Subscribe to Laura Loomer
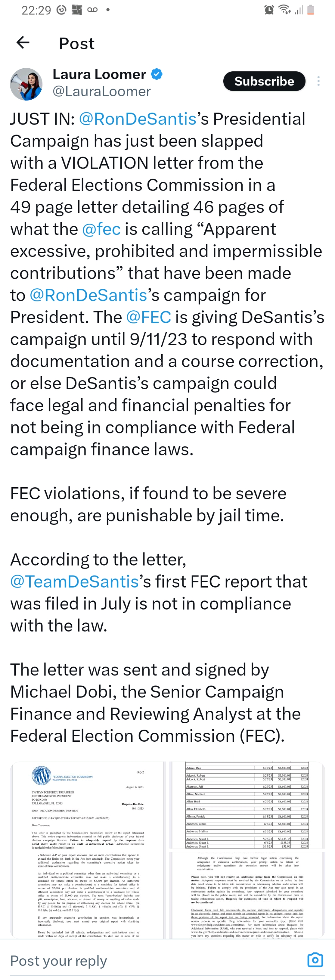Screen dimensions: 335x980 pos(264,81)
